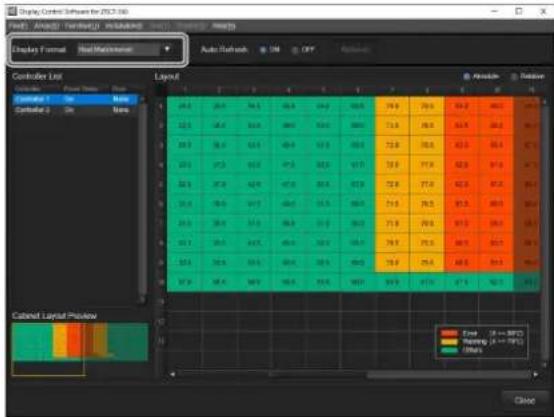Click the yellow Warning legend swatch
This screenshot has width=554, height=417.
(449, 342)
